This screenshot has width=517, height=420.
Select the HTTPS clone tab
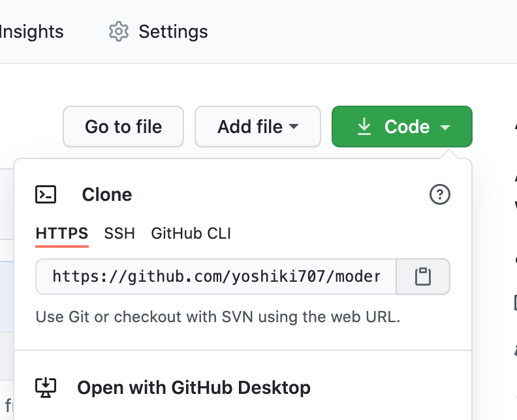click(62, 233)
